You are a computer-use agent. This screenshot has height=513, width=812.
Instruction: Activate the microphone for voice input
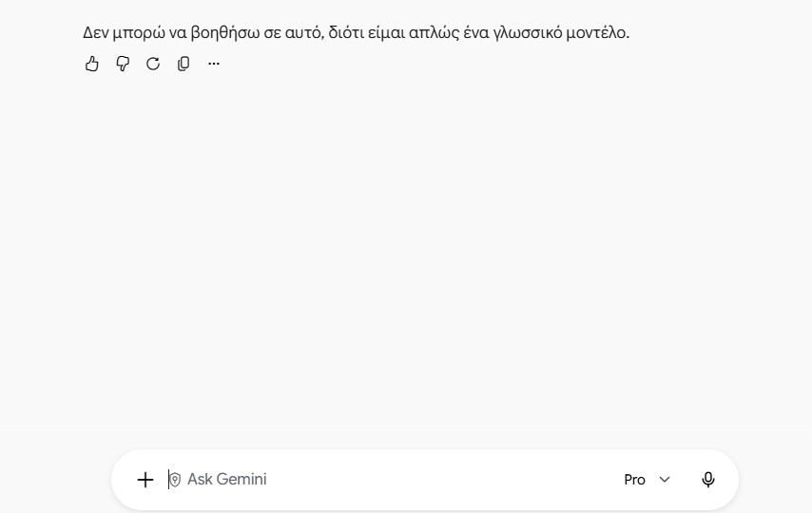pyautogui.click(x=708, y=480)
